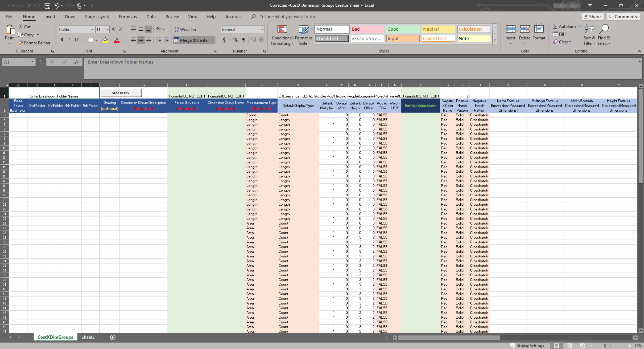Open Find & Select magnifier
The image size is (644, 349).
(x=604, y=29)
